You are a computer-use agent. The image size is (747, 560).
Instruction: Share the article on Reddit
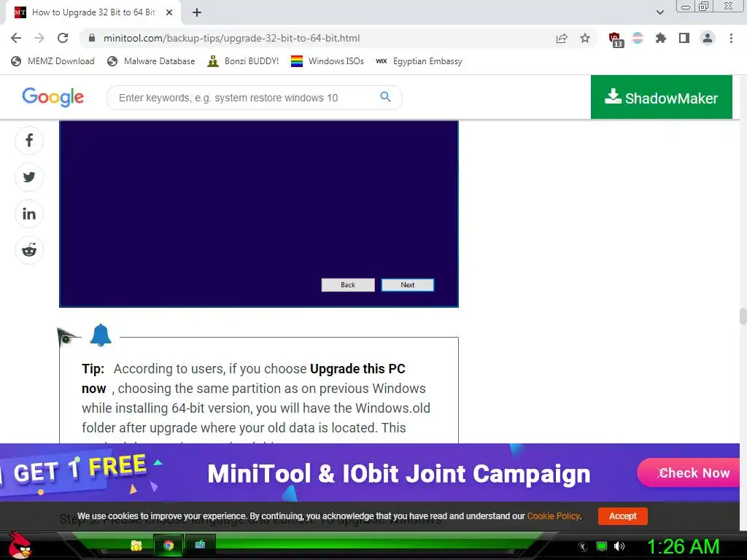coord(29,250)
